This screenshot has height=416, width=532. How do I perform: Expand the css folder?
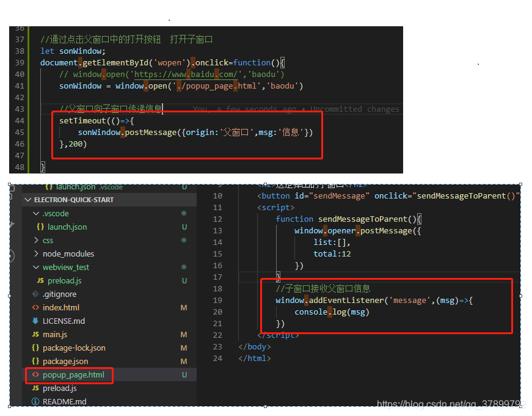(36, 240)
